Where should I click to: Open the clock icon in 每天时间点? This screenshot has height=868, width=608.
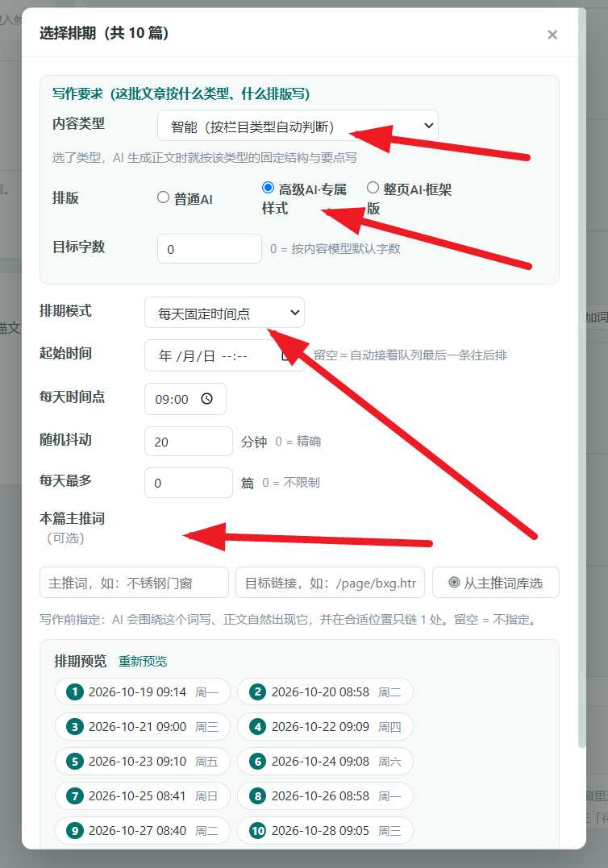[206, 399]
